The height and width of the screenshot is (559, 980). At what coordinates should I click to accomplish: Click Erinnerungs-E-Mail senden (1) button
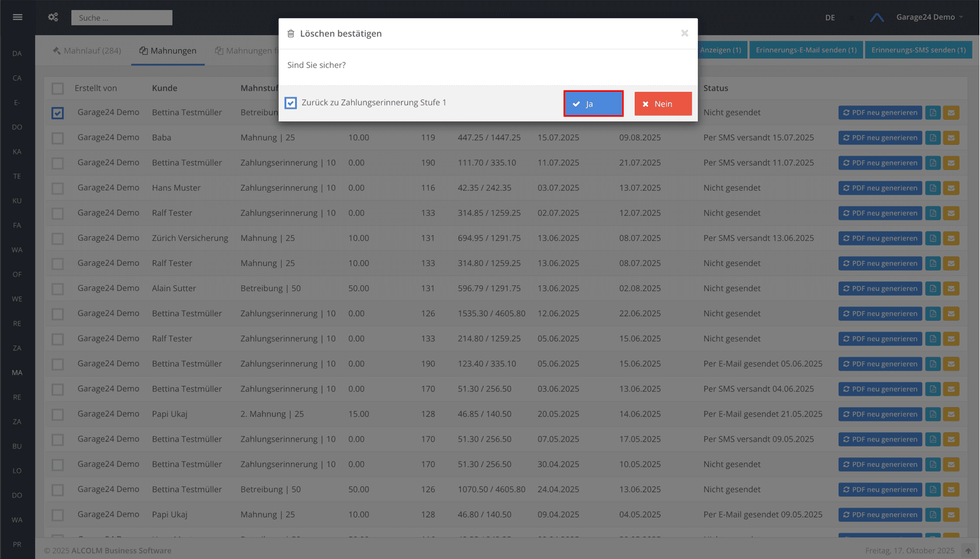pos(806,50)
